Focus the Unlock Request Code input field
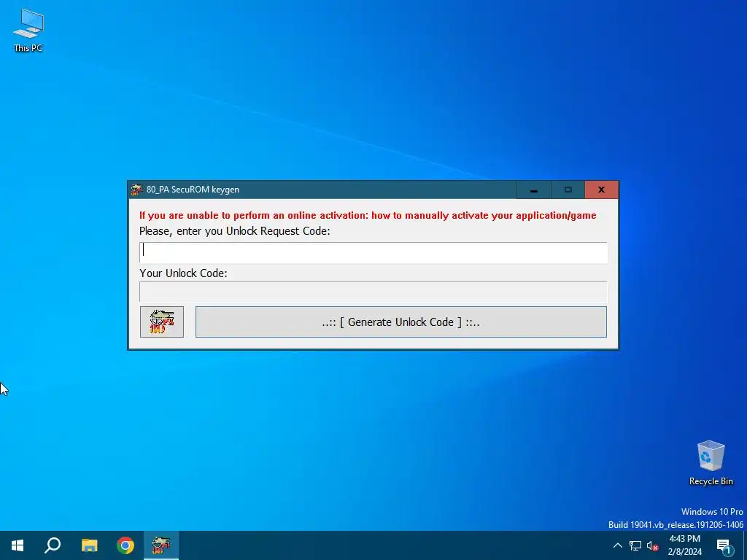The image size is (747, 560). [373, 252]
